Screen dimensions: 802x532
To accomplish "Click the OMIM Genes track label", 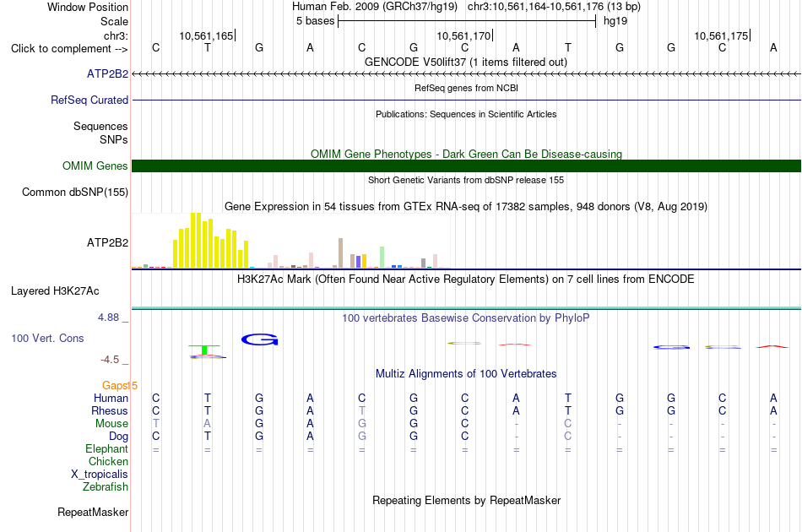I will [95, 166].
